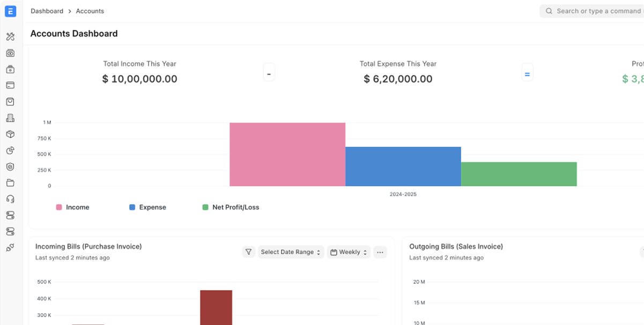Open the lower toggle-switches sidebar icon

coord(10,232)
